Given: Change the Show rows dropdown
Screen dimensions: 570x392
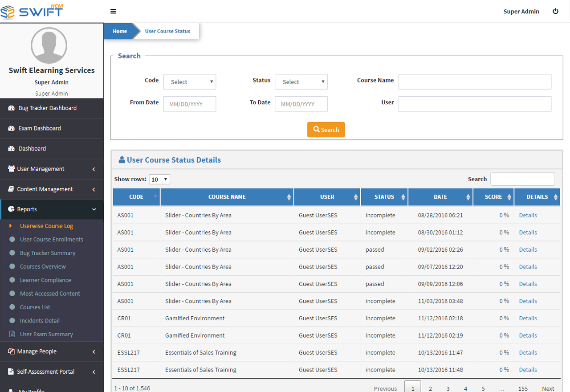Looking at the screenshot, I should (159, 180).
